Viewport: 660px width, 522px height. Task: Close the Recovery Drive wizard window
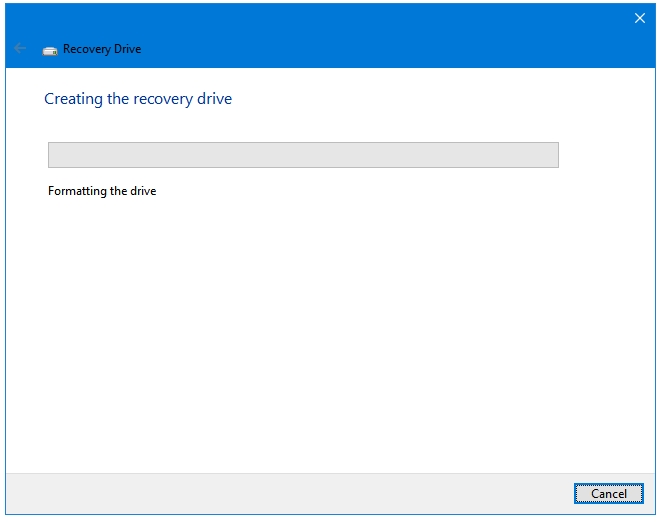(639, 18)
